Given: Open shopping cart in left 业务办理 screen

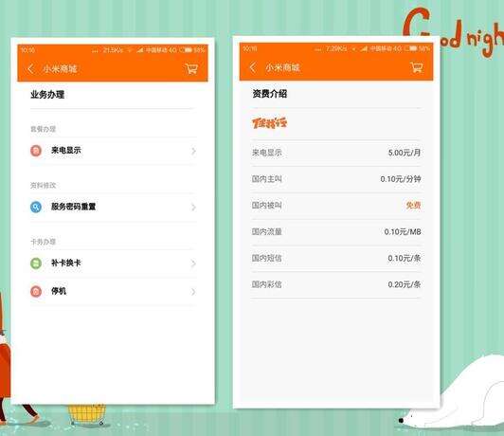Looking at the screenshot, I should click(x=191, y=68).
